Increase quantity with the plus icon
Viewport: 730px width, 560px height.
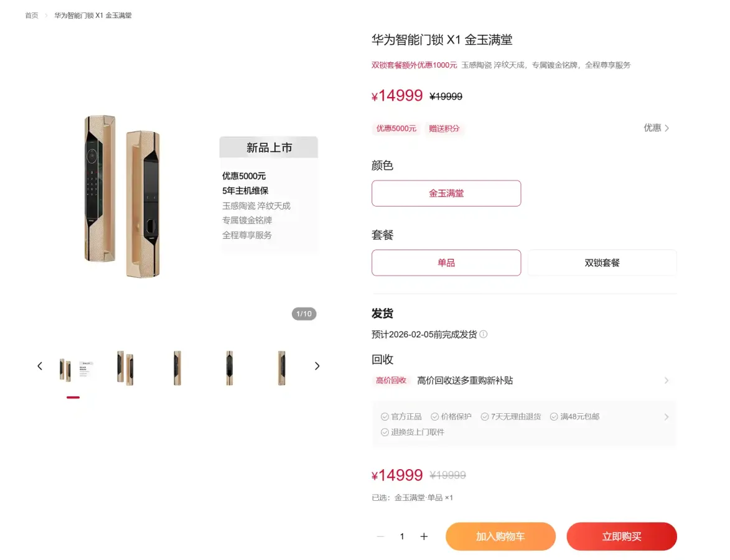[424, 536]
